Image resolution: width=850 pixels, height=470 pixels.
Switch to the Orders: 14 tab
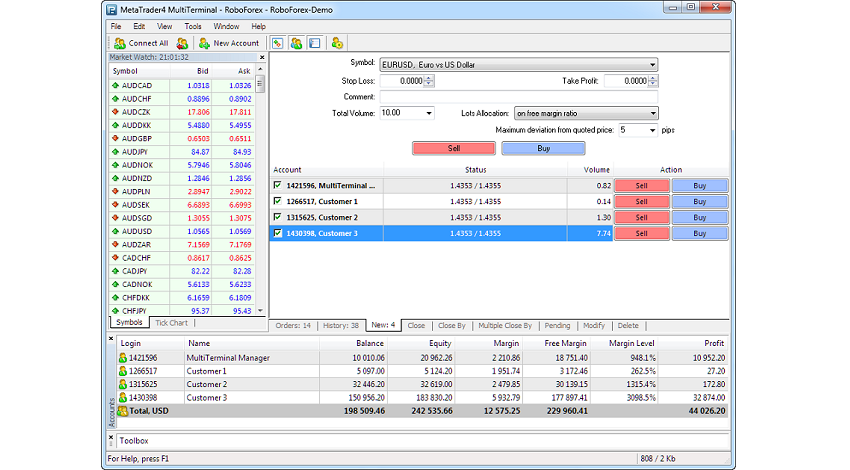pyautogui.click(x=293, y=326)
